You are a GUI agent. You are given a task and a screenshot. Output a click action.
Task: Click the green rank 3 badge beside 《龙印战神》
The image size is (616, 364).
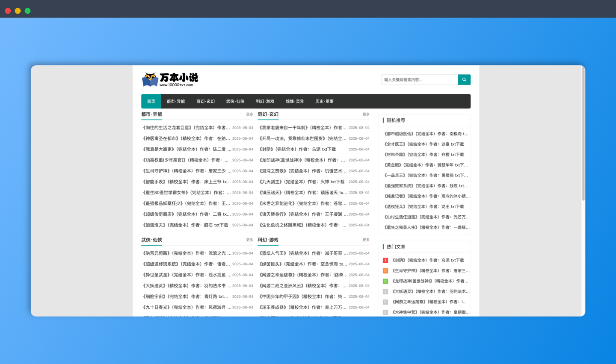[x=385, y=281]
